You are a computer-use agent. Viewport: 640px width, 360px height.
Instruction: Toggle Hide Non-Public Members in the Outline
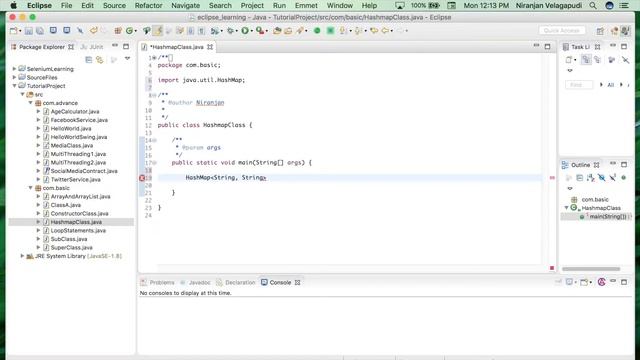(623, 178)
